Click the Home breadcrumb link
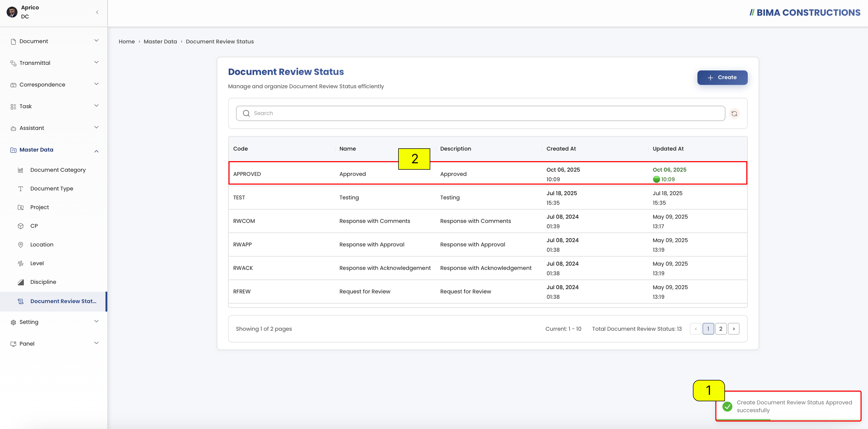The width and height of the screenshot is (868, 429). pos(127,41)
